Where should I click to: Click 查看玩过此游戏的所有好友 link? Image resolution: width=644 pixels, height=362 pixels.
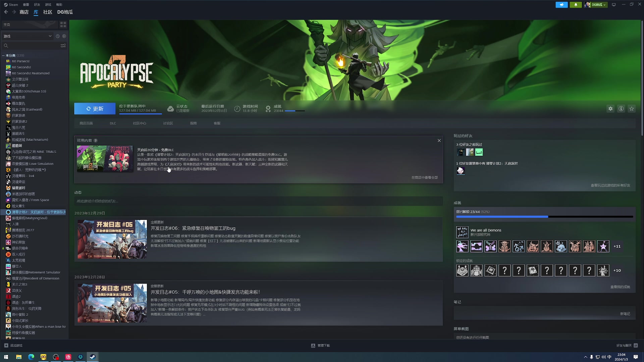(x=610, y=185)
